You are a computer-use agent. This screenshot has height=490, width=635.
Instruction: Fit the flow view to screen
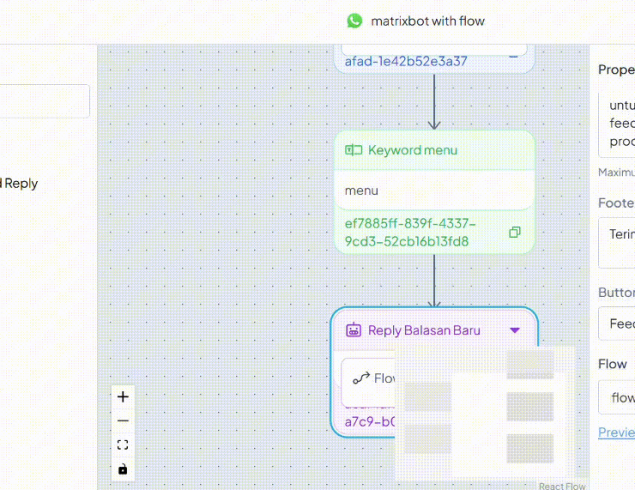click(x=123, y=445)
